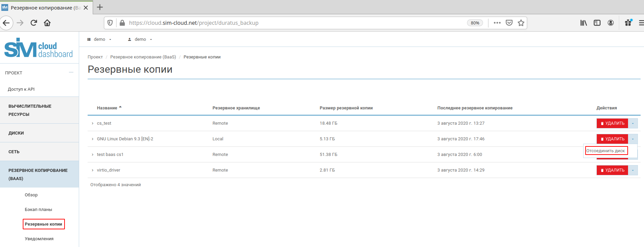Click the browser URL address field
This screenshot has height=247, width=644.
(x=292, y=23)
